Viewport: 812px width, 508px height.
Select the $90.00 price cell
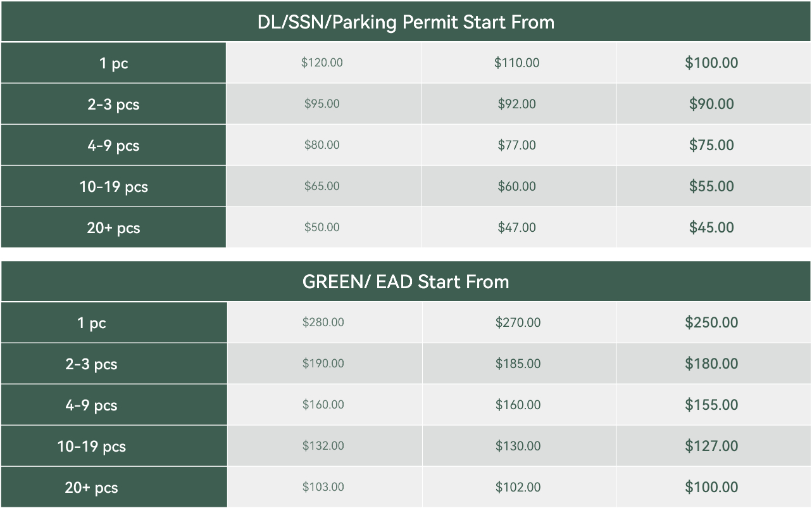711,104
